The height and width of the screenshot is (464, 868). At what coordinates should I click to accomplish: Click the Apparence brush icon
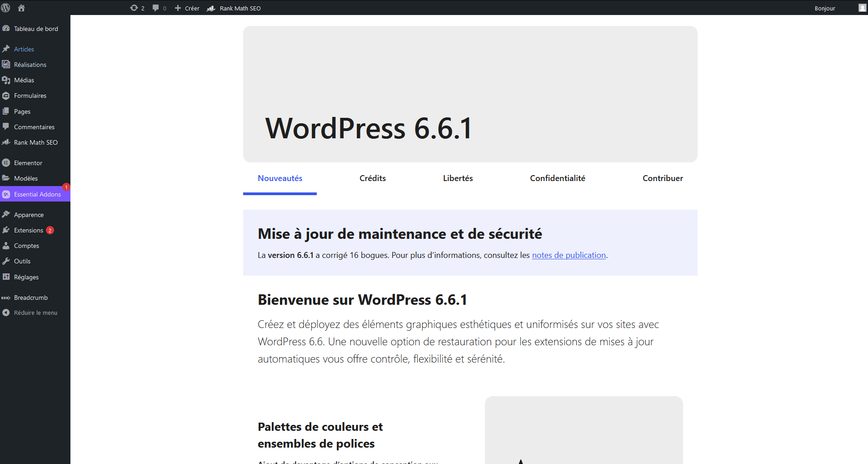[x=6, y=214]
